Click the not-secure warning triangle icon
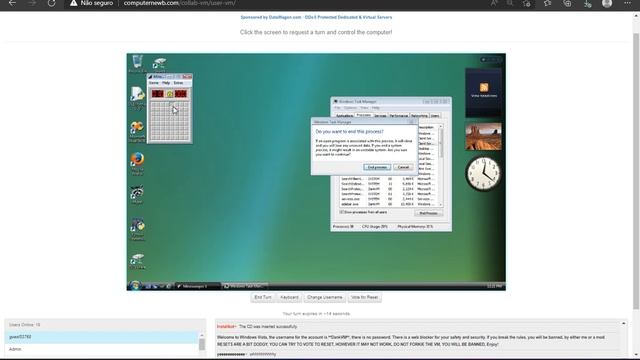 coord(73,3)
